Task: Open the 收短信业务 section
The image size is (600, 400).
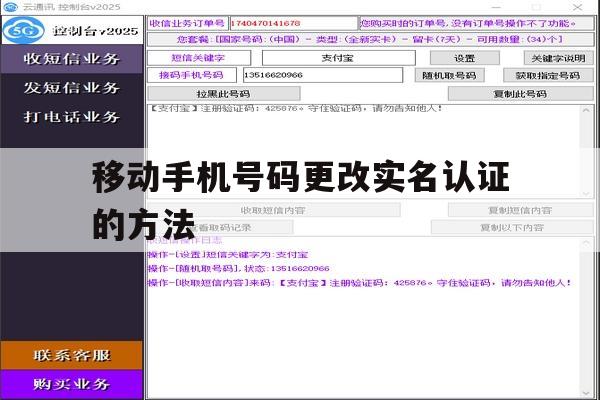Action: click(x=72, y=59)
